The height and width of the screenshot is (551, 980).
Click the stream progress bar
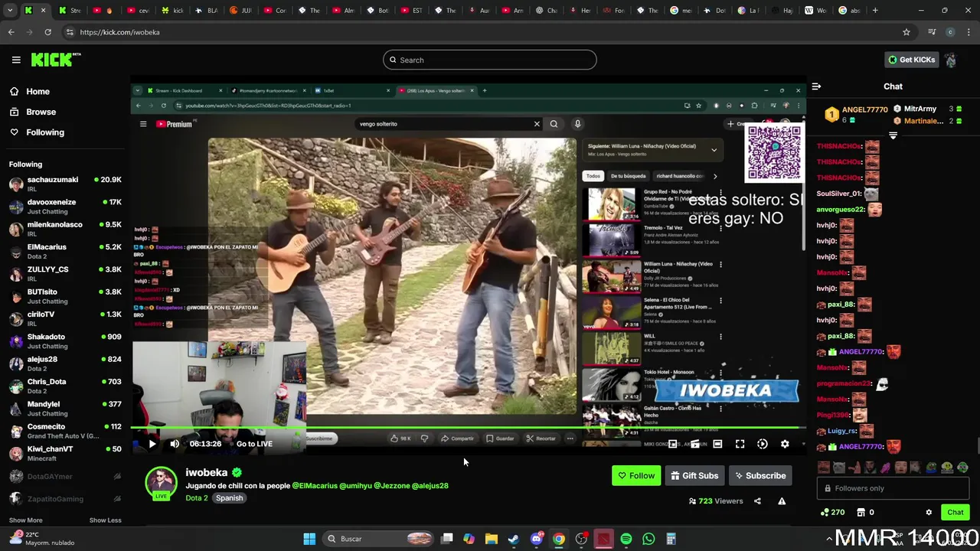tap(469, 429)
